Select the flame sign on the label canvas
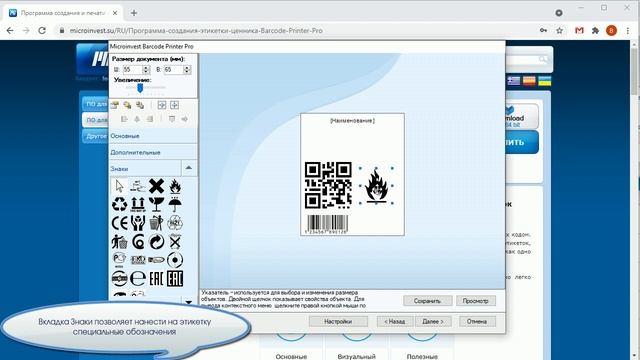640x360 pixels. point(376,186)
